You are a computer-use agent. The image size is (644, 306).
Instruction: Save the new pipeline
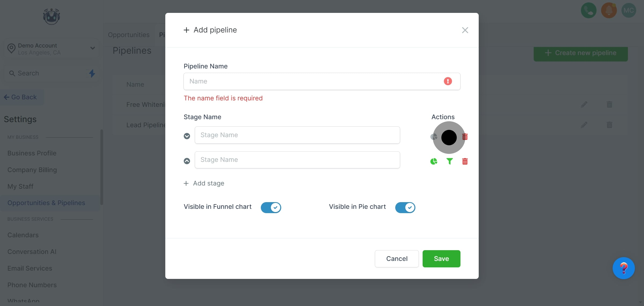pos(441,258)
